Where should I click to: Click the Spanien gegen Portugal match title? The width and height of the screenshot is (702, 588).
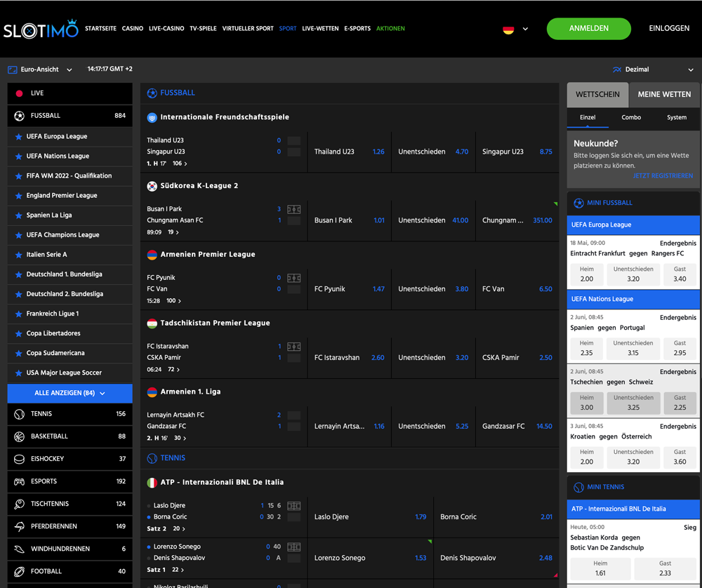607,328
